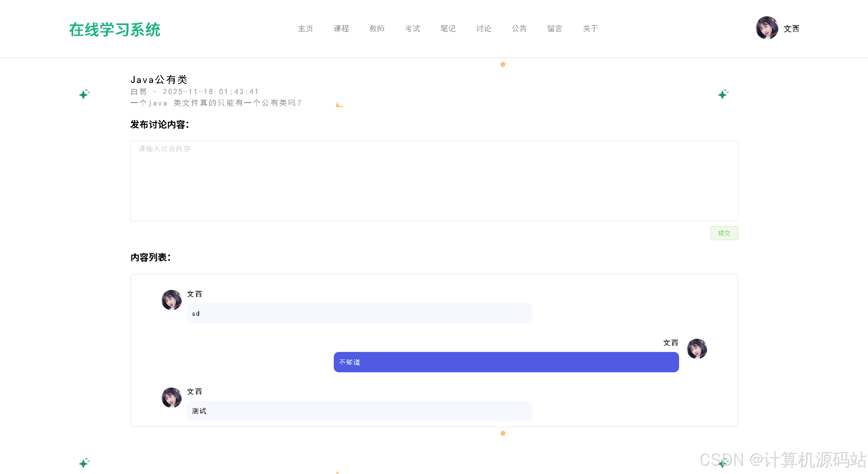The image size is (868, 474).
Task: Click the green sparkle icon at top-left
Action: (x=84, y=94)
